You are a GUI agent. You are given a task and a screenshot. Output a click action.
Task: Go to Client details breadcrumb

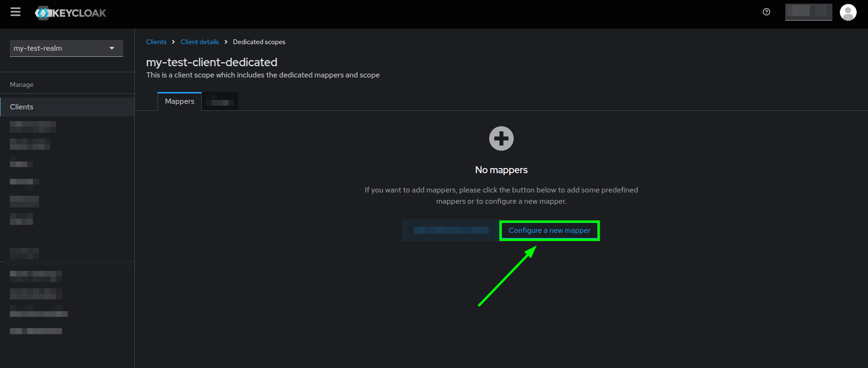pyautogui.click(x=200, y=42)
